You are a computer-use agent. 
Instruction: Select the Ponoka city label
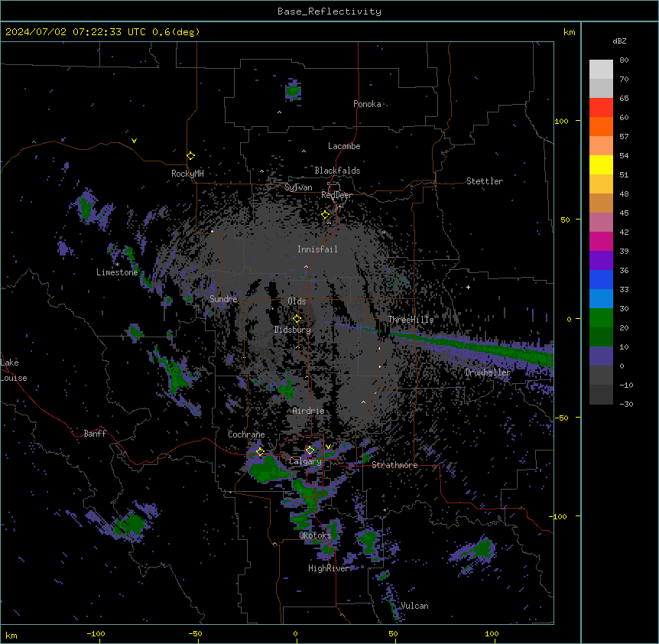click(x=367, y=104)
